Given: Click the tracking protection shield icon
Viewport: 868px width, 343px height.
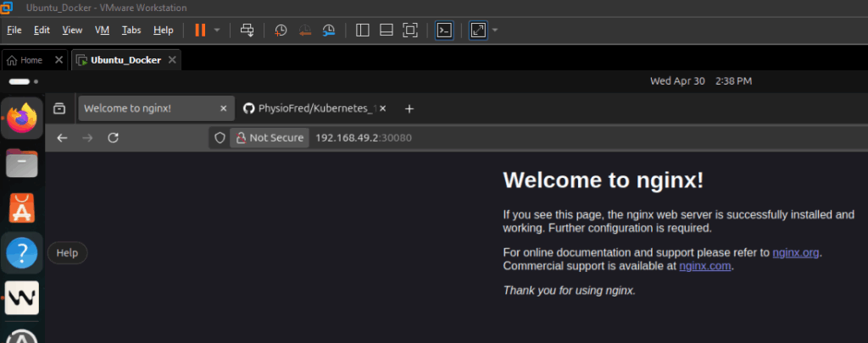Looking at the screenshot, I should coord(220,138).
